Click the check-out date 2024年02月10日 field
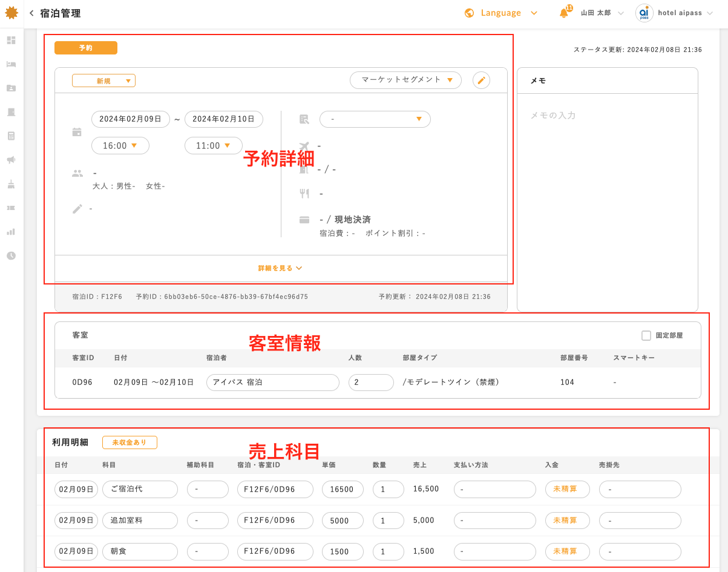The height and width of the screenshot is (572, 728). click(224, 119)
